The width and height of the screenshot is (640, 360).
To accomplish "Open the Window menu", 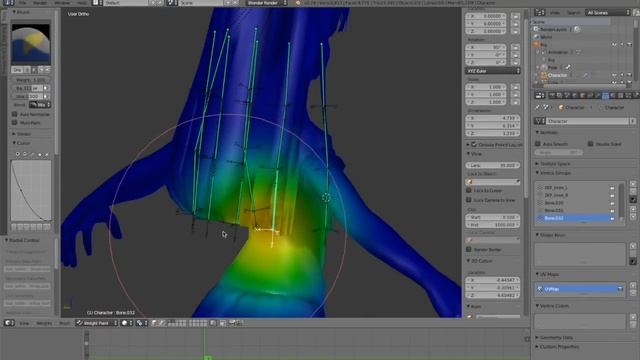I will (x=62, y=2).
